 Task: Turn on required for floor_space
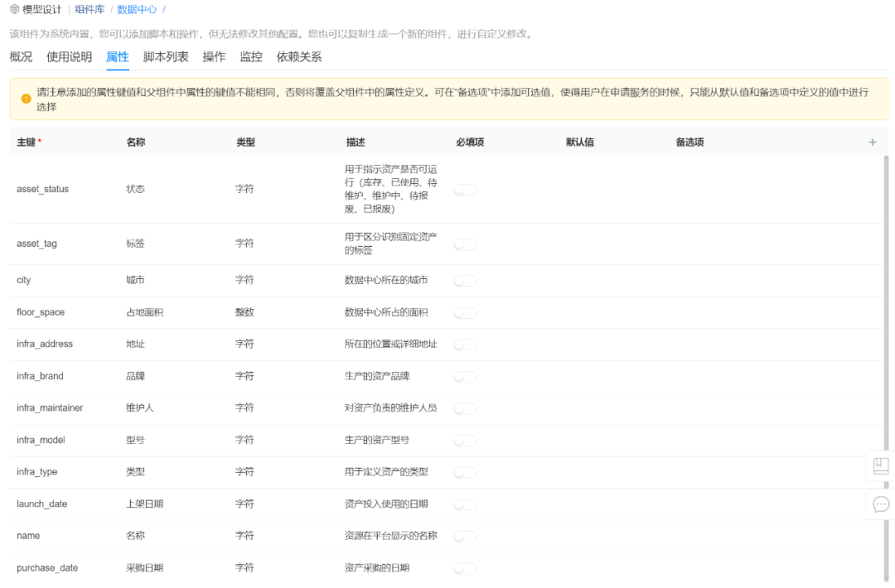(x=465, y=312)
